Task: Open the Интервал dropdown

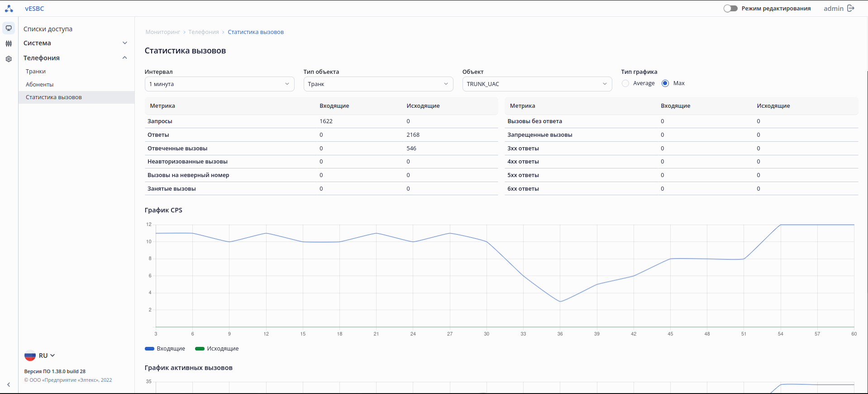Action: [219, 84]
